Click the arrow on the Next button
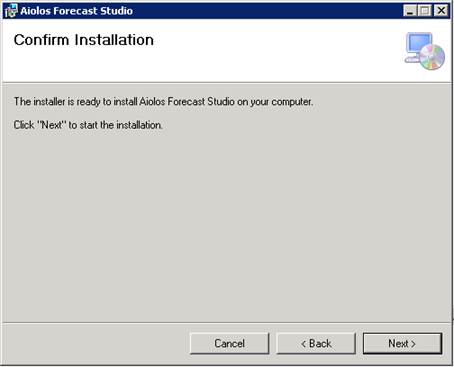This screenshot has height=367, width=454. (413, 344)
